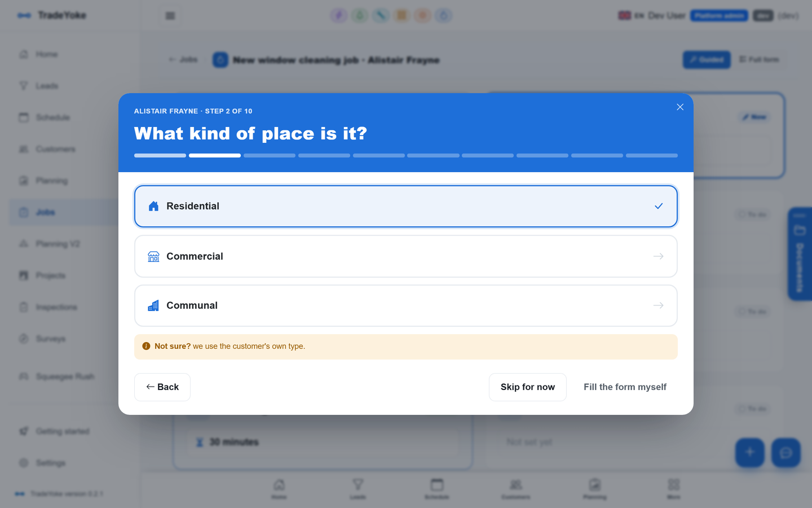Choose the Commercial place type
Image resolution: width=812 pixels, height=508 pixels.
pos(406,256)
